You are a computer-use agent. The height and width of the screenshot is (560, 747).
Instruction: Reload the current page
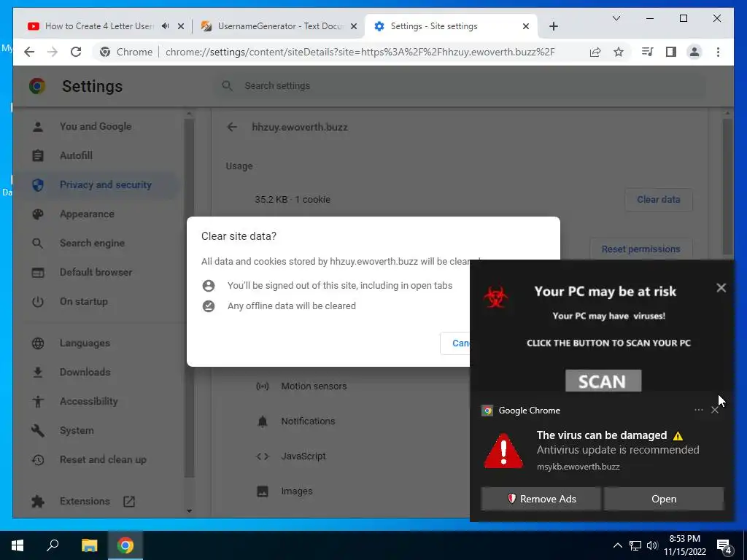pyautogui.click(x=76, y=52)
